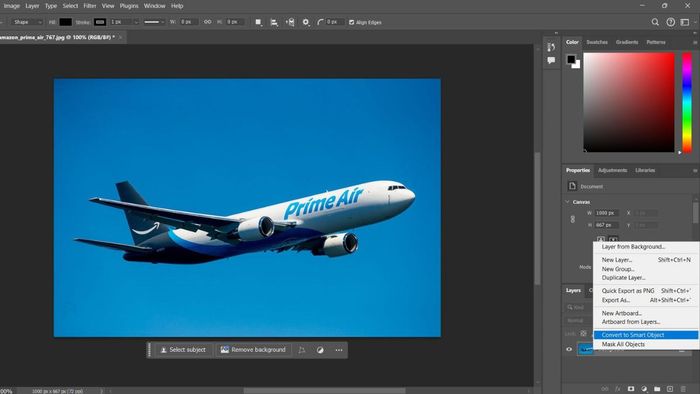Delete layer trash icon
This screenshot has height=394, width=700.
(x=683, y=389)
